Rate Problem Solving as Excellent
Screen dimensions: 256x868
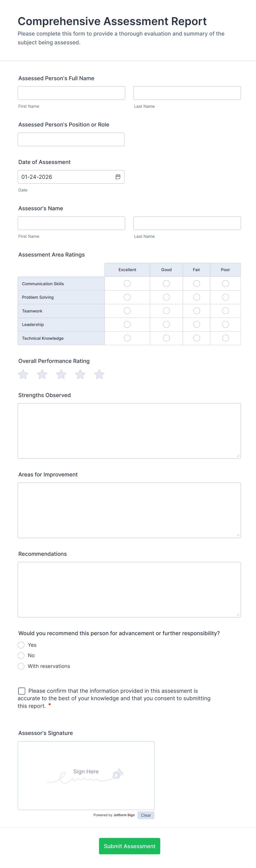pyautogui.click(x=127, y=297)
